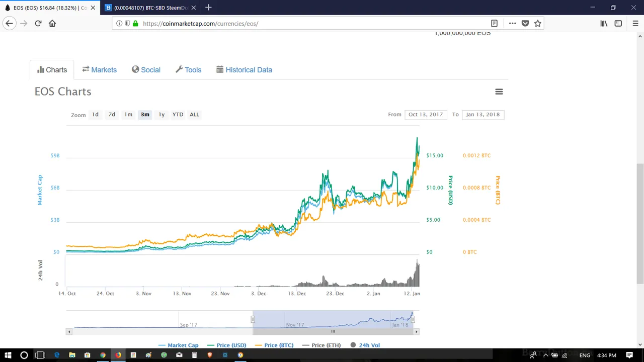The height and width of the screenshot is (362, 644).
Task: Set chart zoom to 1y
Action: pos(162,115)
